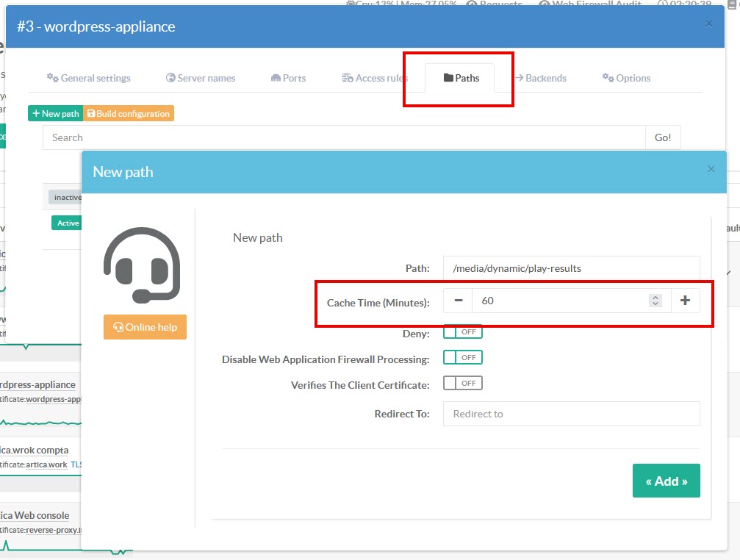Image resolution: width=740 pixels, height=560 pixels.
Task: Click the Cache Time spinner arrows
Action: (x=655, y=301)
